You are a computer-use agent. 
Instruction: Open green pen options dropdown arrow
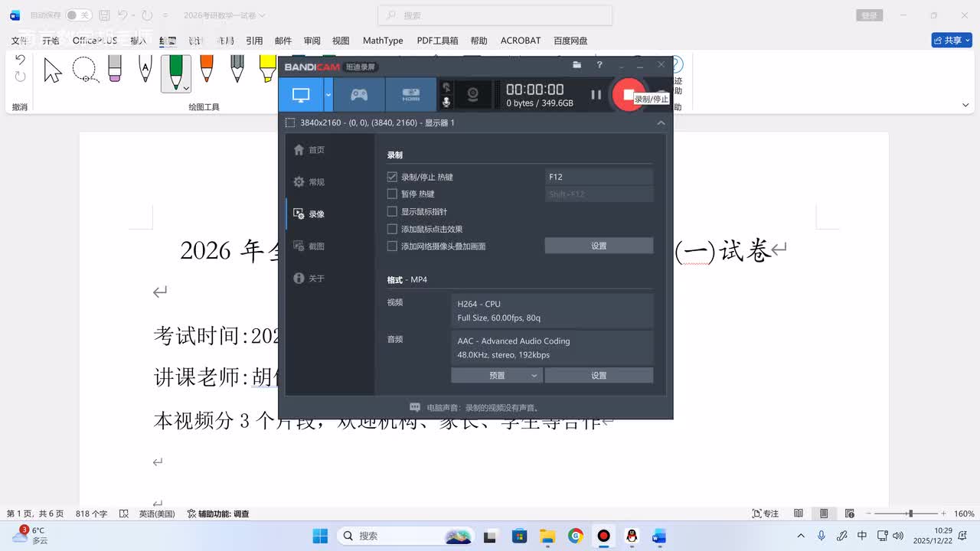tap(186, 88)
